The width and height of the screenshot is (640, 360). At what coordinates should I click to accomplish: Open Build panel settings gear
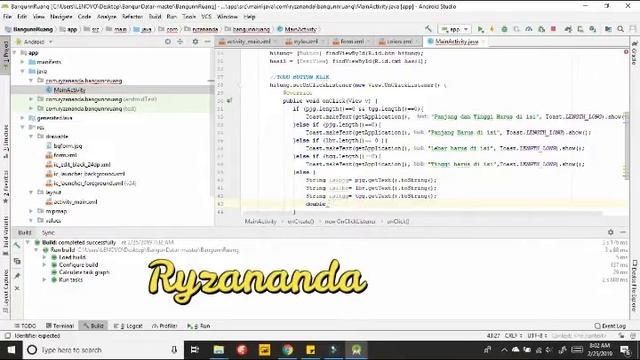[x=611, y=232]
